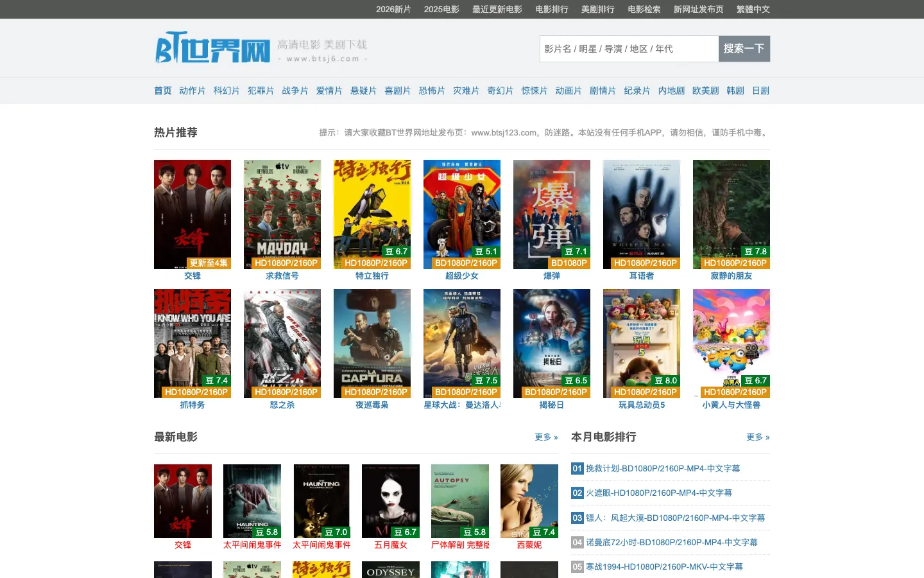Viewport: 924px width, 578px height.
Task: Click the 星球大战：曼达洛人 title link
Action: click(462, 405)
